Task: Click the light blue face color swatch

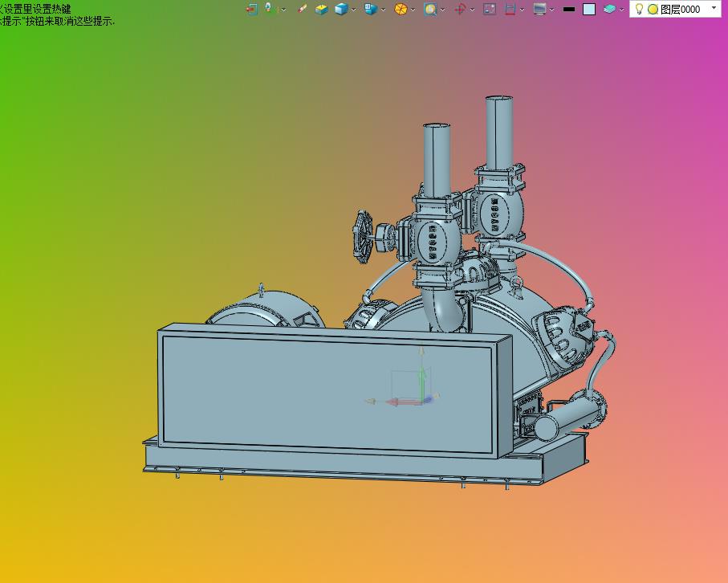Action: (x=589, y=9)
